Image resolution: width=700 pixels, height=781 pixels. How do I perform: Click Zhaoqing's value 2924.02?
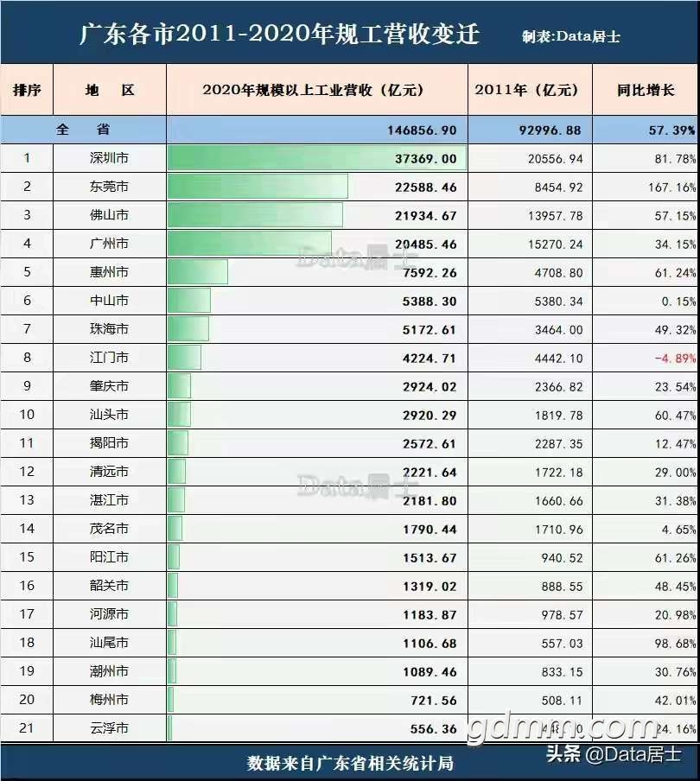click(x=430, y=386)
